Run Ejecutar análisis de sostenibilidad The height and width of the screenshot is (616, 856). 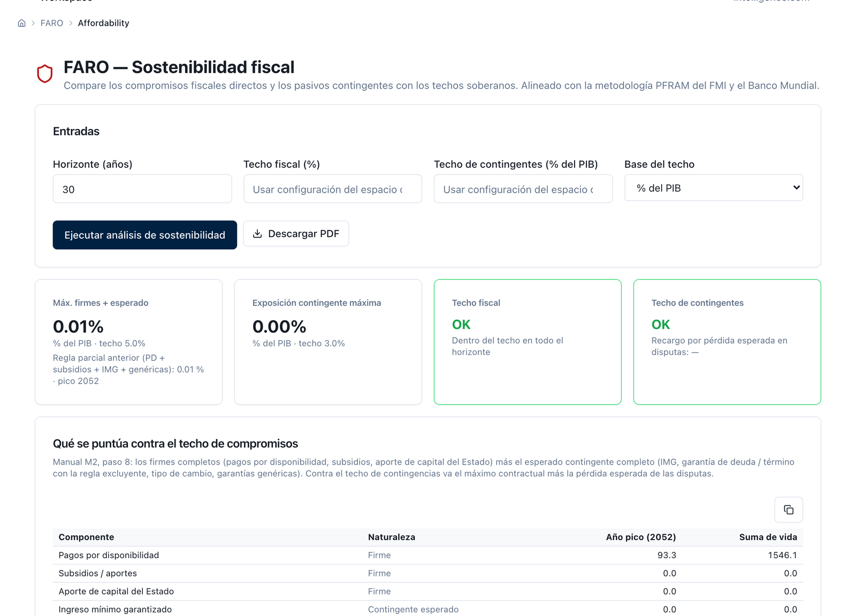coord(145,235)
